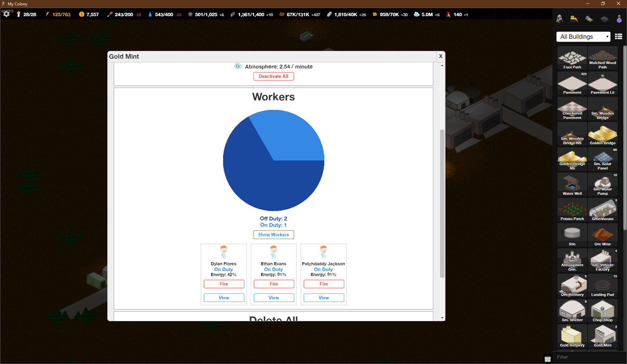Click the money readout 7,557
The width and height of the screenshot is (627, 364).
(x=92, y=14)
